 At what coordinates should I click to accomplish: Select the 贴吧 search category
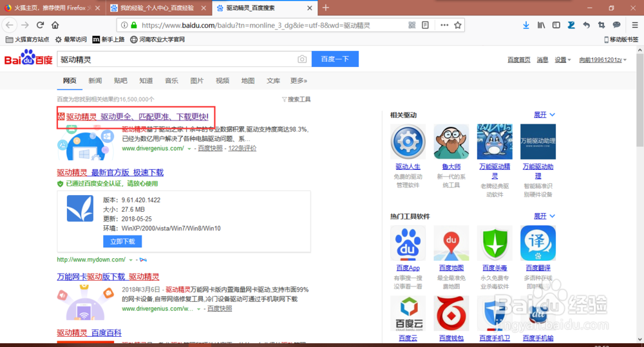pos(120,81)
